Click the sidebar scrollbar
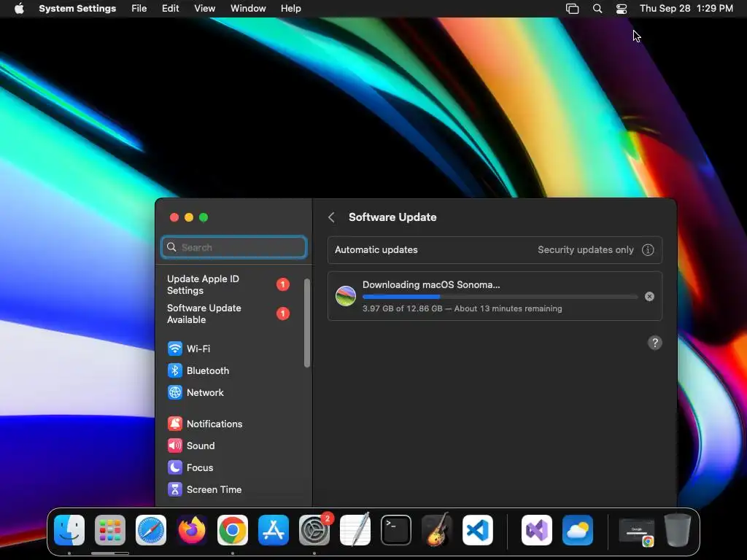747x560 pixels. 307,323
